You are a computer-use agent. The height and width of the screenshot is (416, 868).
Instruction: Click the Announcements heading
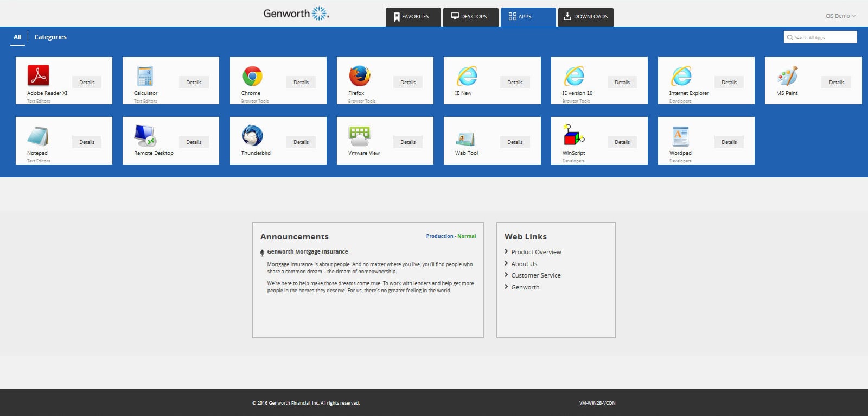point(295,237)
